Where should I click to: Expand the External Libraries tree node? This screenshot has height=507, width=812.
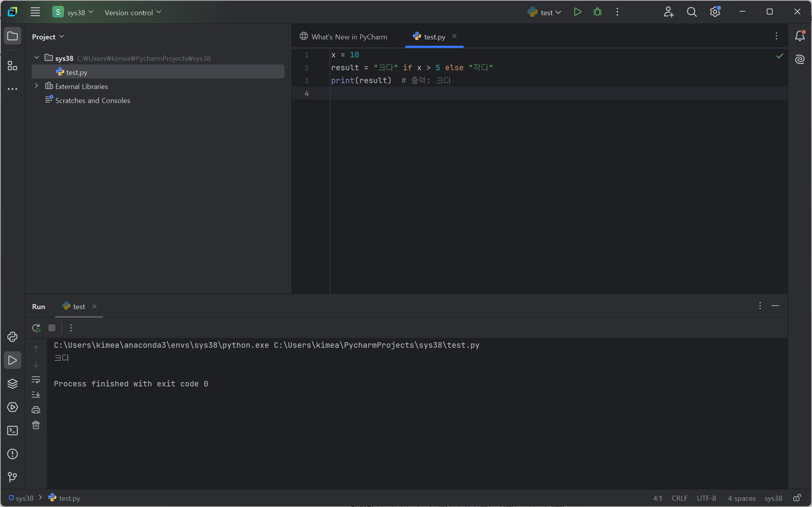[x=37, y=86]
